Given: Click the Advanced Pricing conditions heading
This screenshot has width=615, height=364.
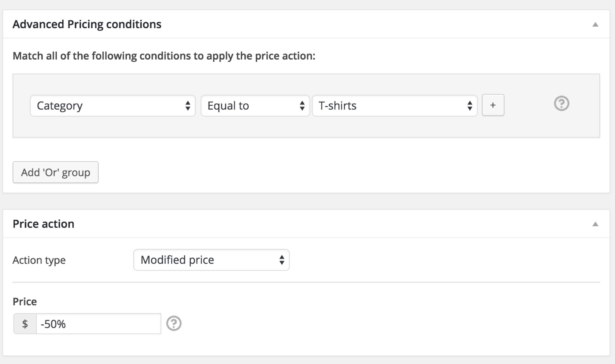Looking at the screenshot, I should [87, 24].
